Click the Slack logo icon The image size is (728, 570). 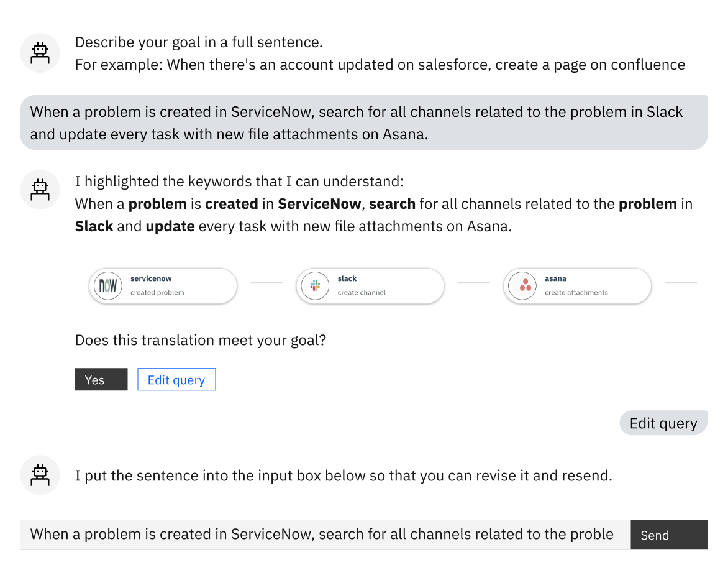point(314,286)
